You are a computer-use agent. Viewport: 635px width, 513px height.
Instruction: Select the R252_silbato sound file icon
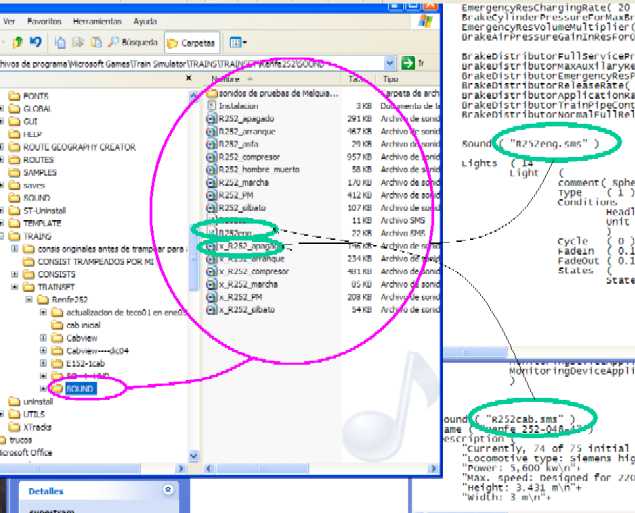[210, 208]
